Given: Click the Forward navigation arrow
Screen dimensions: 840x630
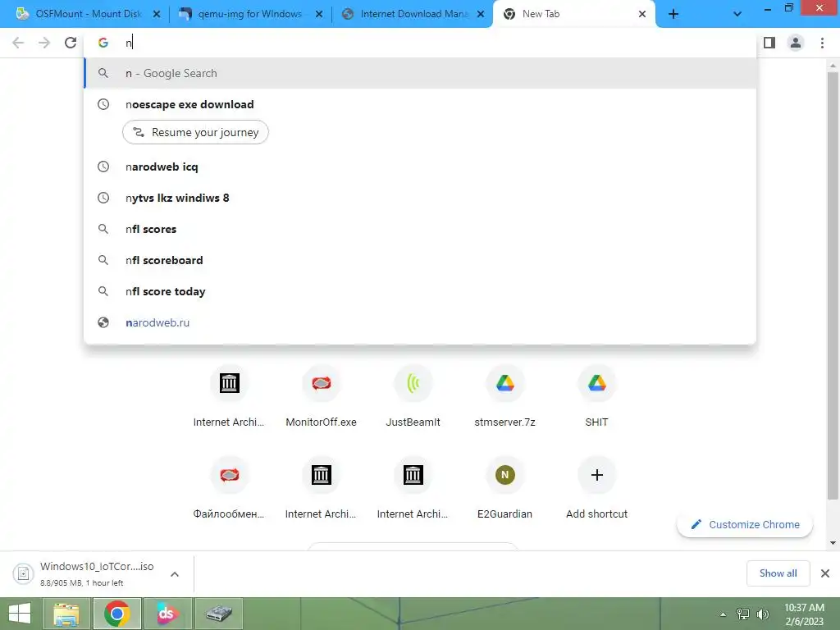Looking at the screenshot, I should coord(44,43).
